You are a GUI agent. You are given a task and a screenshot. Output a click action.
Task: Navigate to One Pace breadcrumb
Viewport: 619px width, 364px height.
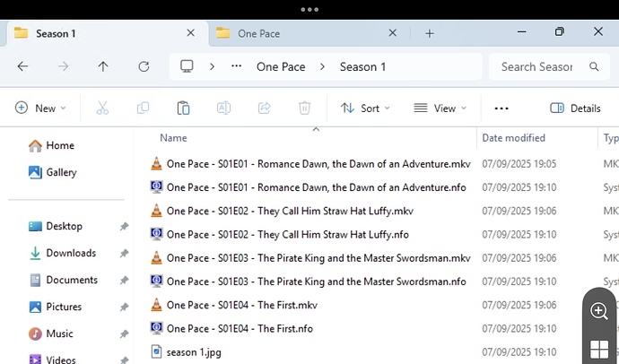(x=281, y=66)
